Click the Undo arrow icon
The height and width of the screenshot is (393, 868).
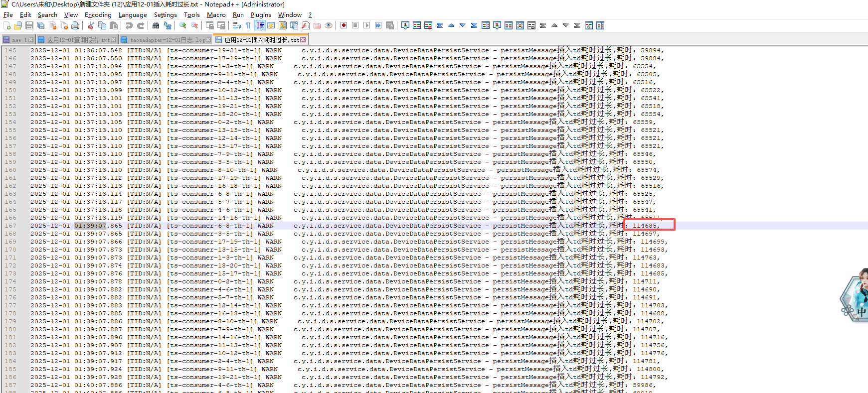coord(129,25)
